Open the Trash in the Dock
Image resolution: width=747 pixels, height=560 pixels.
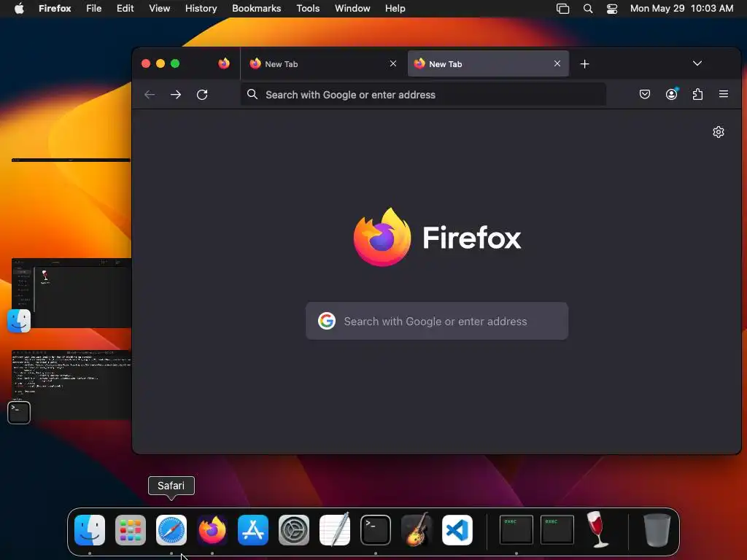click(x=657, y=530)
